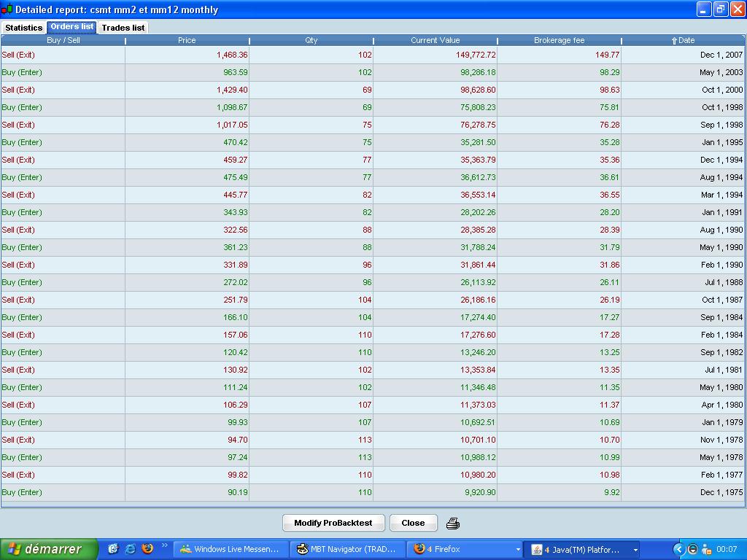Viewport: 747px width, 560px height.
Task: Select the Orders list tab
Action: click(x=72, y=27)
